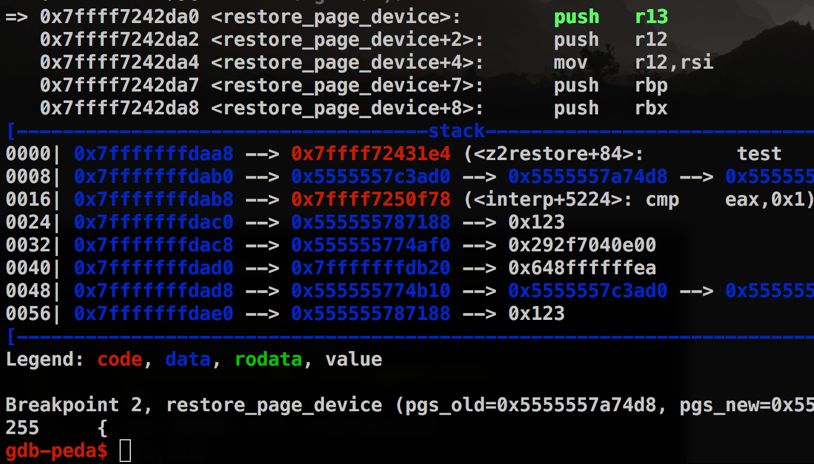The image size is (814, 464).
Task: Select the interp+5224 symbol
Action: click(x=548, y=199)
